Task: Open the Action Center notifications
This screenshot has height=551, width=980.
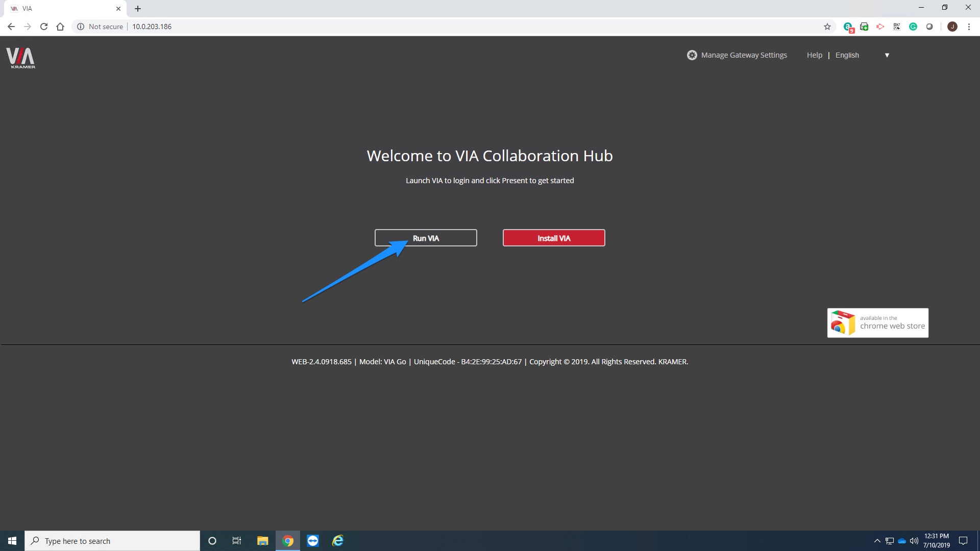Action: 963,541
